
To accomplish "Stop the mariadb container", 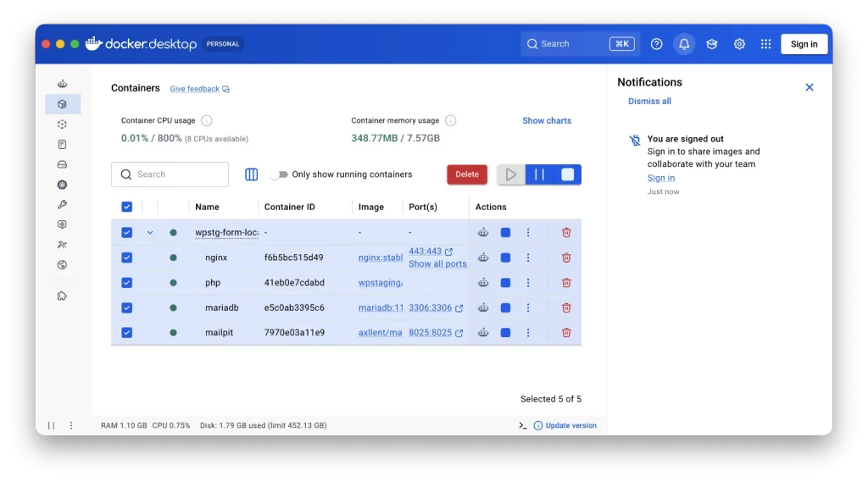I will 505,307.
